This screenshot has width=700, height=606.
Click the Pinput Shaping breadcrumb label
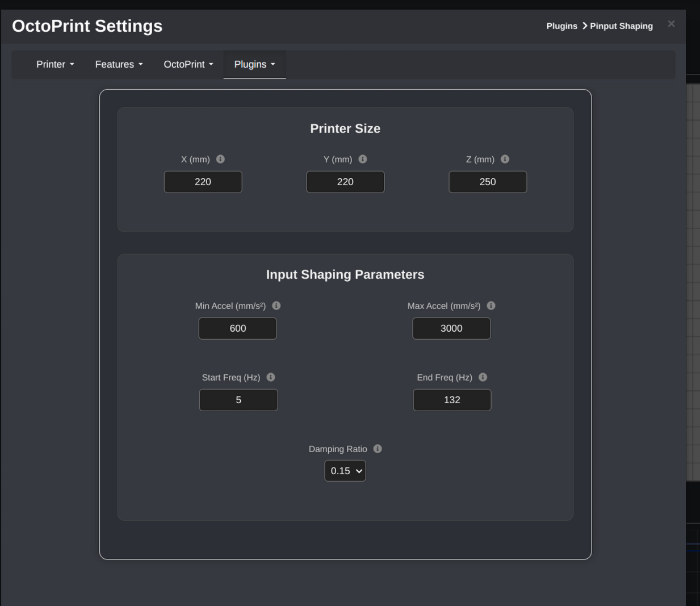[x=621, y=26]
